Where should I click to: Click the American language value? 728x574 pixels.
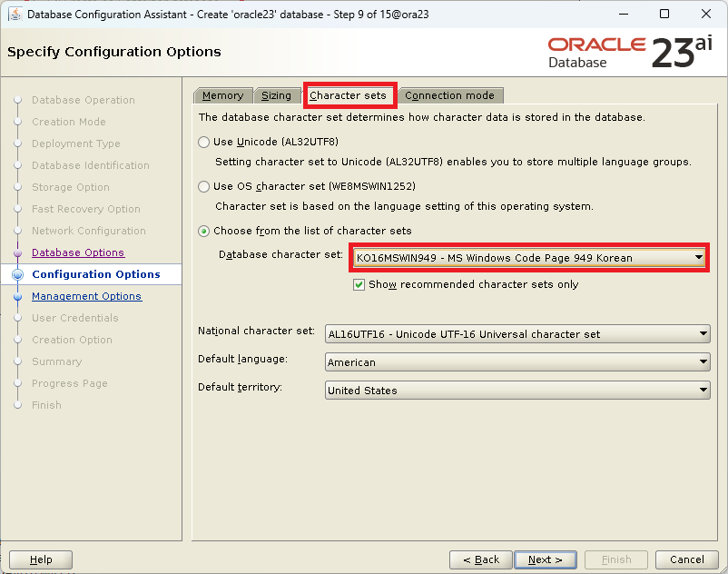(351, 362)
